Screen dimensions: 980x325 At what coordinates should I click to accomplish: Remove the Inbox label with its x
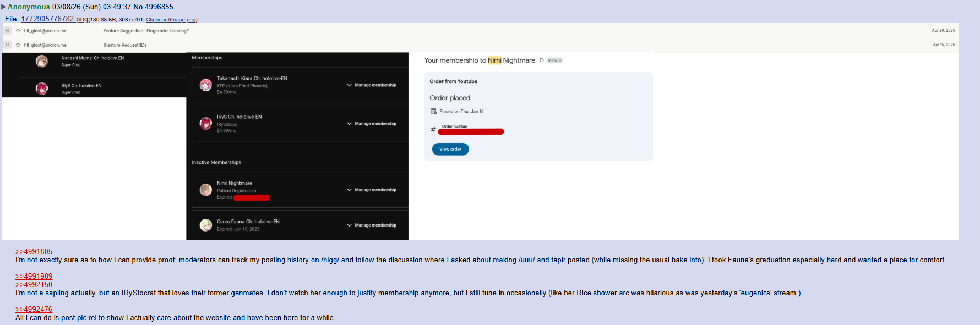pos(560,60)
